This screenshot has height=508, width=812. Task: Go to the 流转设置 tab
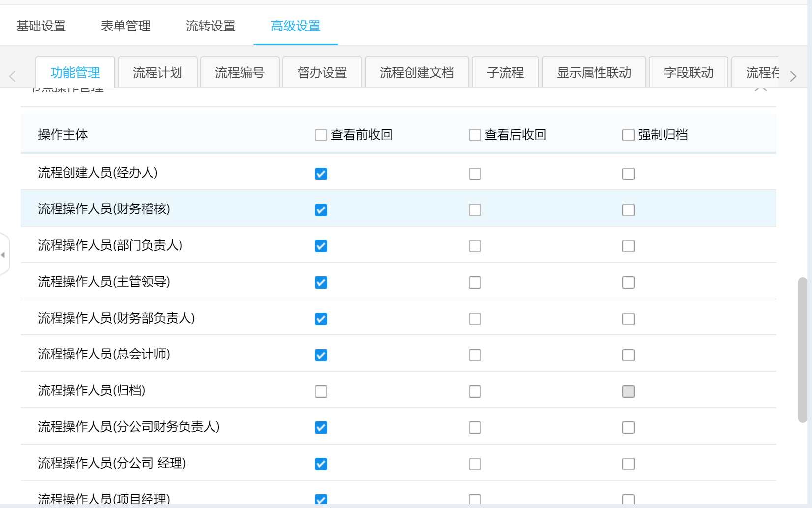coord(211,26)
